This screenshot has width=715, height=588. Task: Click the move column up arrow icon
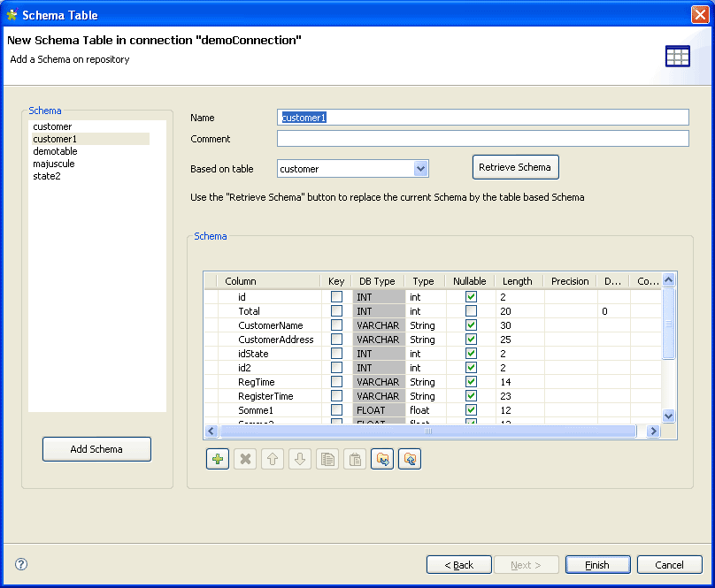point(273,459)
